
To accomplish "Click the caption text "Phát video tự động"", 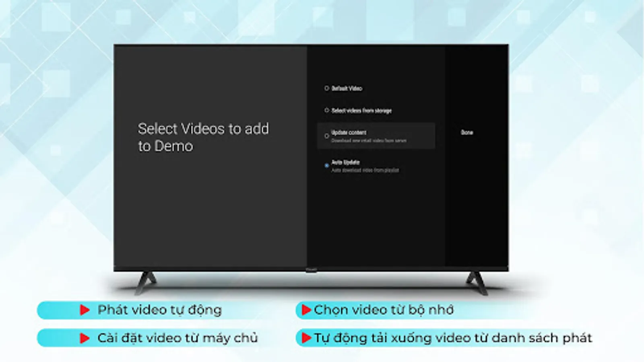I will coord(160,310).
